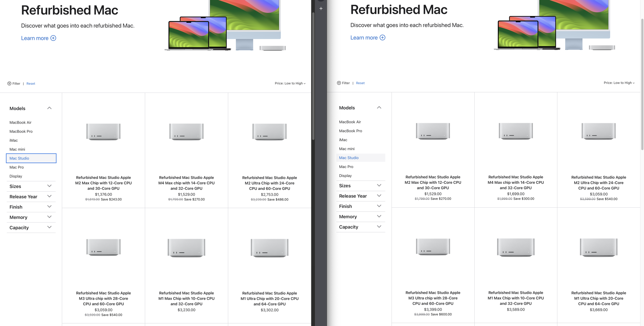This screenshot has height=326, width=644.
Task: Open M2 Max 12-Core CPU title, right window
Action: 433,182
